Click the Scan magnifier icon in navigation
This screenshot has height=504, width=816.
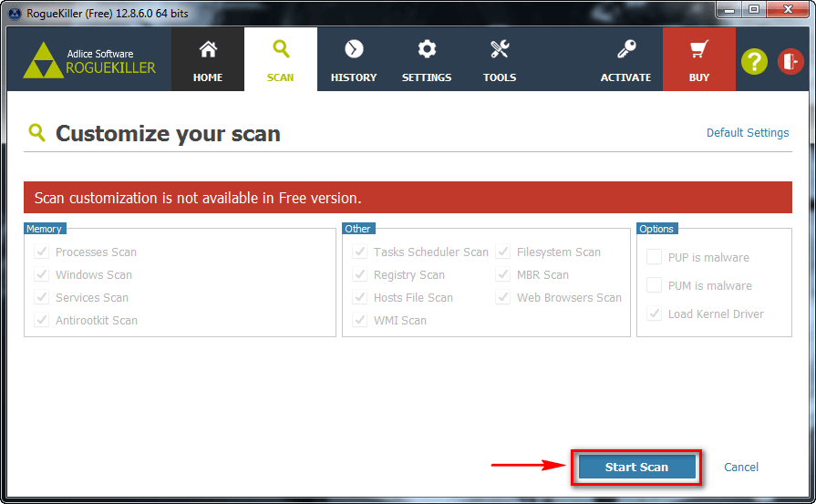coord(281,49)
